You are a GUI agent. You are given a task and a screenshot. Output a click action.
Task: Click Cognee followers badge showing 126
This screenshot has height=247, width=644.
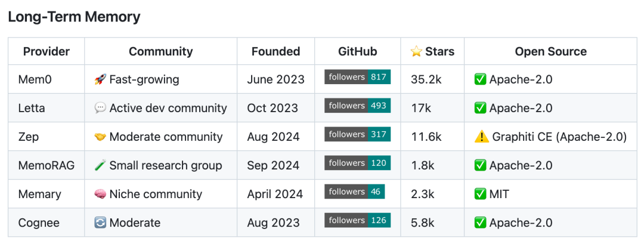click(357, 220)
